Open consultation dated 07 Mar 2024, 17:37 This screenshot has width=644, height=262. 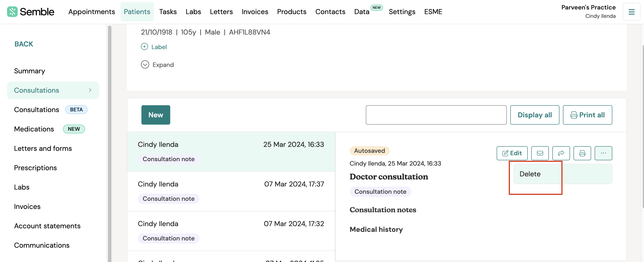click(x=231, y=191)
